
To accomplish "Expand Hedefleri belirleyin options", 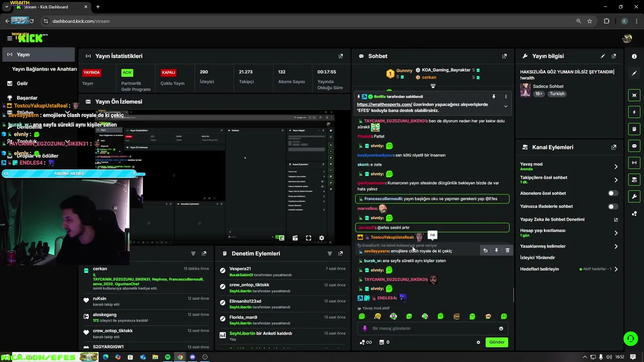I will (x=616, y=269).
